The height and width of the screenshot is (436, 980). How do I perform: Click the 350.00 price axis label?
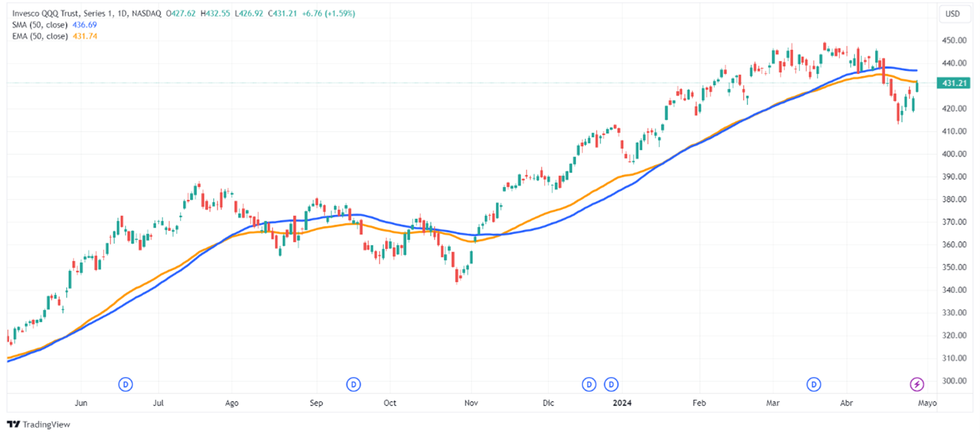[955, 268]
